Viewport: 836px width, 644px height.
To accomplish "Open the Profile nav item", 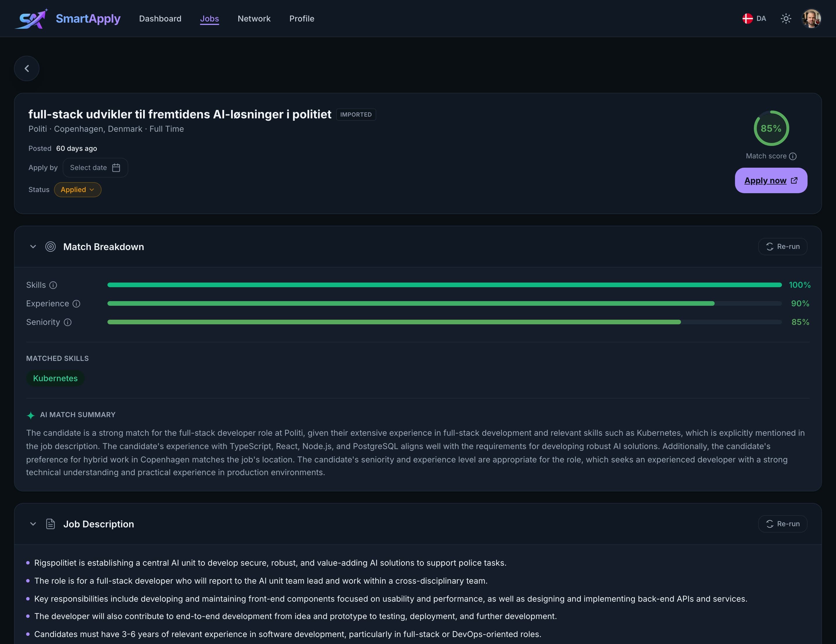I will 302,18.
